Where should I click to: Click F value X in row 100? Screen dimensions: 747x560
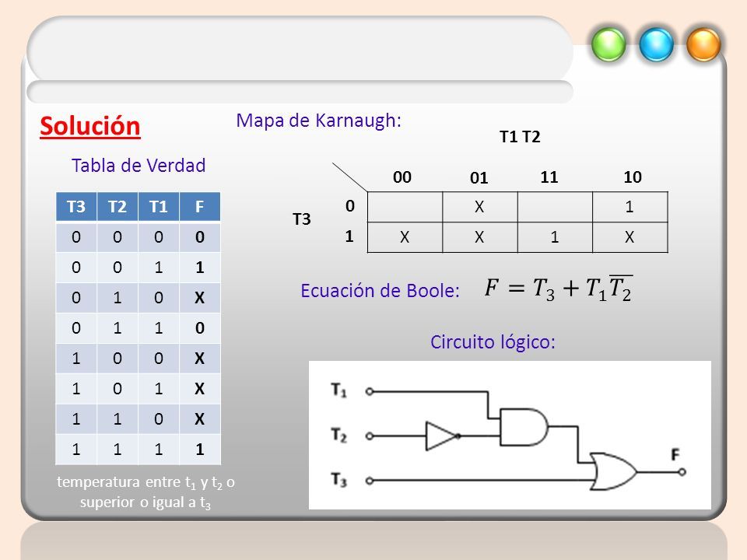pyautogui.click(x=200, y=358)
